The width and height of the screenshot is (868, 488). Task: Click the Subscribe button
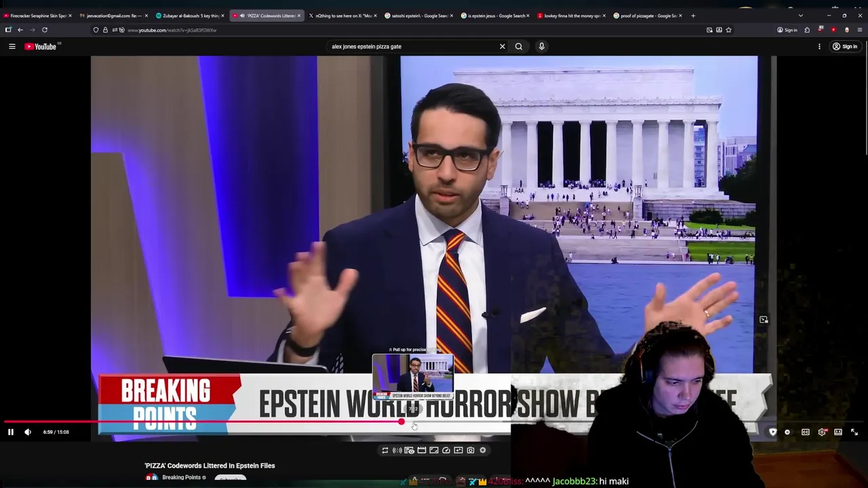[x=230, y=479]
